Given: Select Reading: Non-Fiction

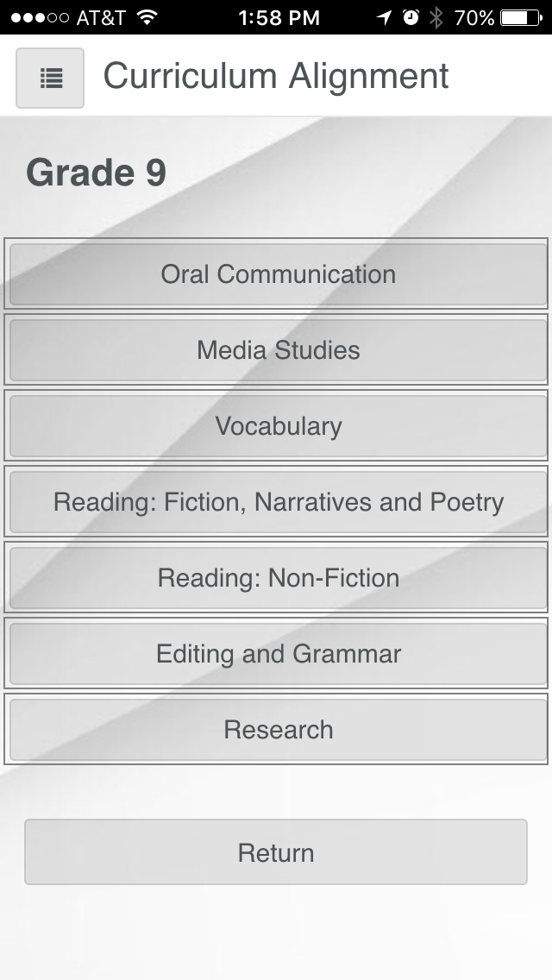Looking at the screenshot, I should (279, 578).
